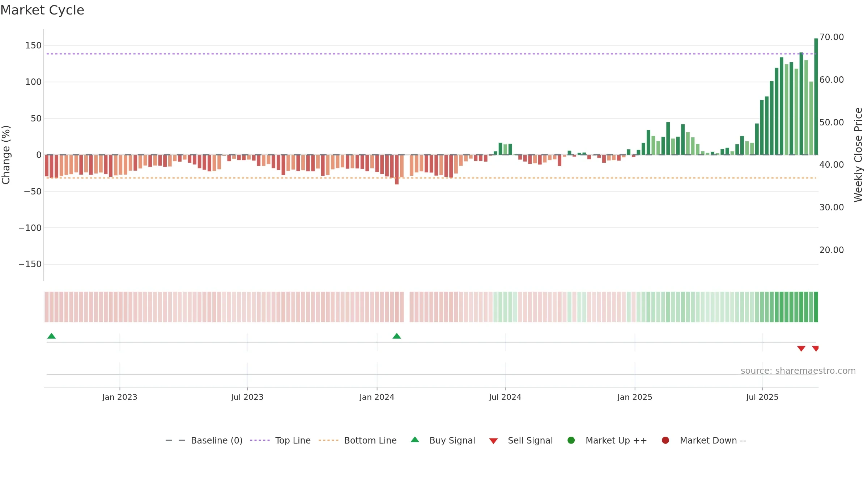Click the Weekly Close Price axis title
This screenshot has width=868, height=488.
tap(858, 155)
